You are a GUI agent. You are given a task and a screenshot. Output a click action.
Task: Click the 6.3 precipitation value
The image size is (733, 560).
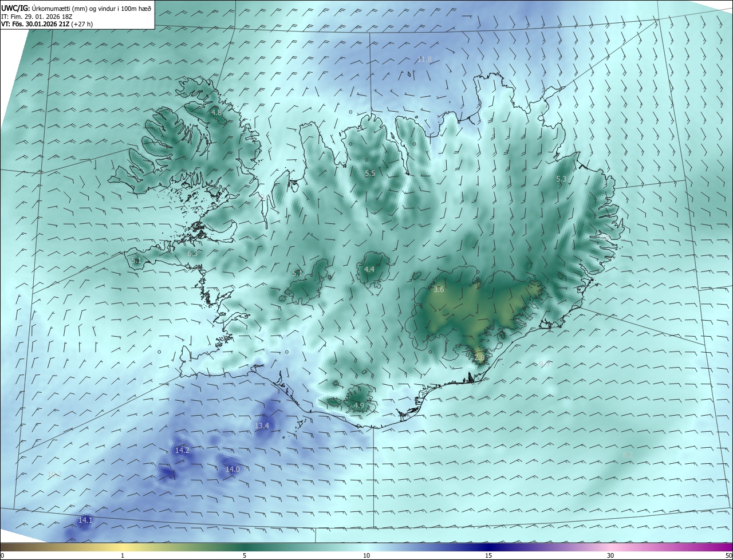(x=192, y=253)
